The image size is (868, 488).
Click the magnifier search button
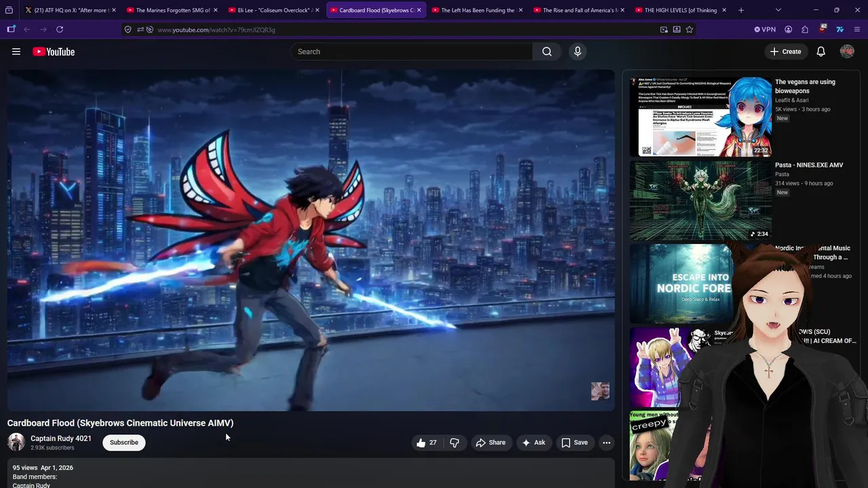(x=547, y=52)
